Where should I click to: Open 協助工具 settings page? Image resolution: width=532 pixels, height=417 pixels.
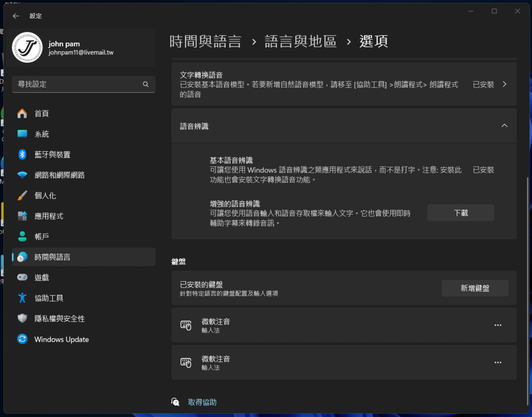tap(84, 298)
